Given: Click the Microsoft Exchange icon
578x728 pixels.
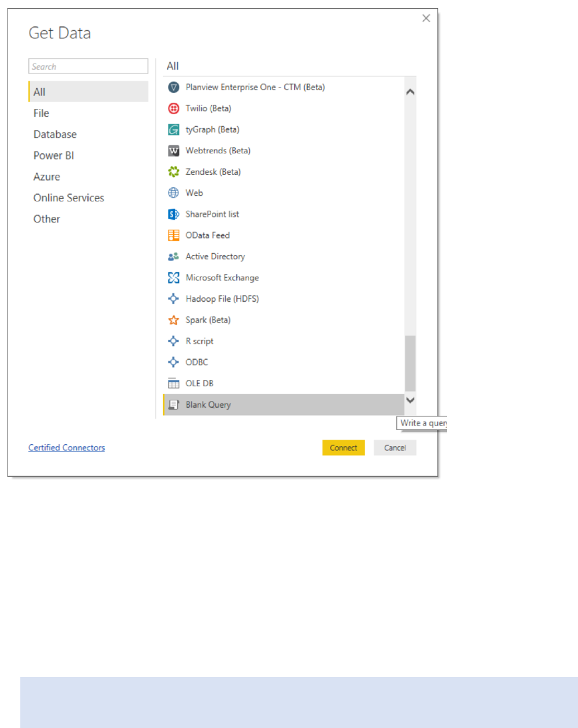Looking at the screenshot, I should pos(174,278).
